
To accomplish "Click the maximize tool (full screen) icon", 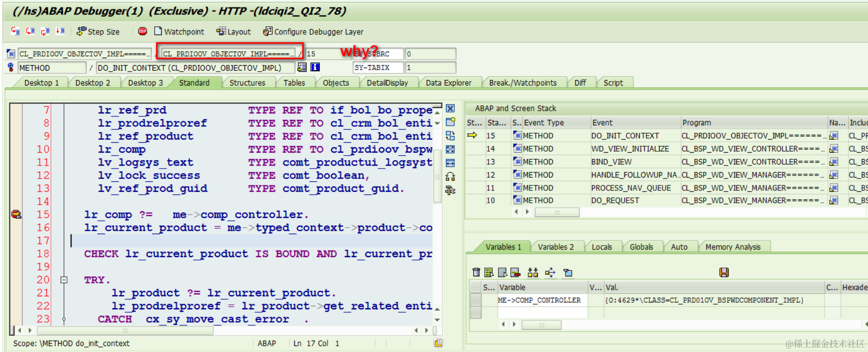I will pyautogui.click(x=450, y=149).
